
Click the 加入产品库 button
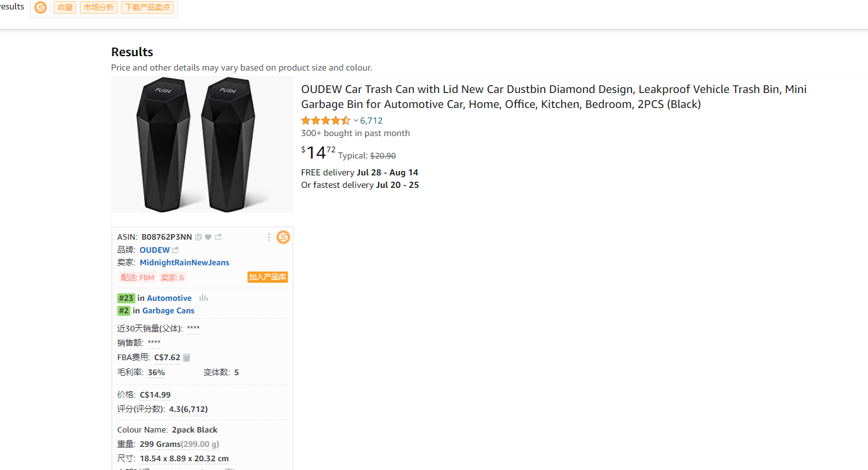[x=268, y=277]
